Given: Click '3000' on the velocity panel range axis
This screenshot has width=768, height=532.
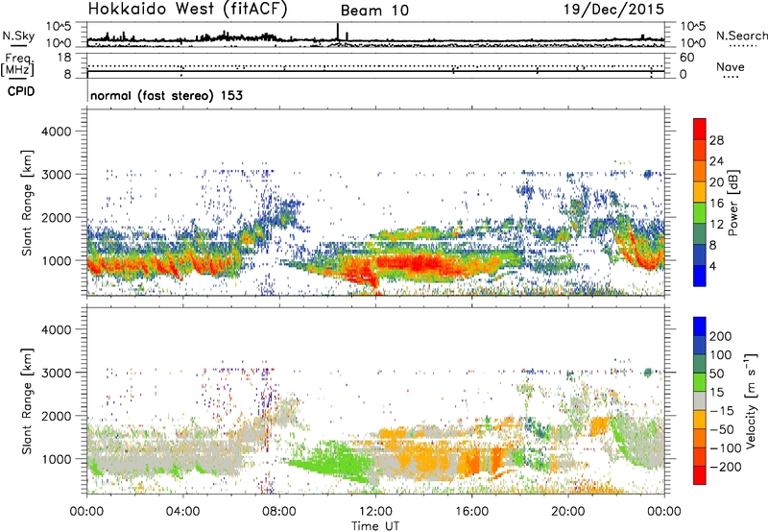Looking at the screenshot, I should (56, 373).
